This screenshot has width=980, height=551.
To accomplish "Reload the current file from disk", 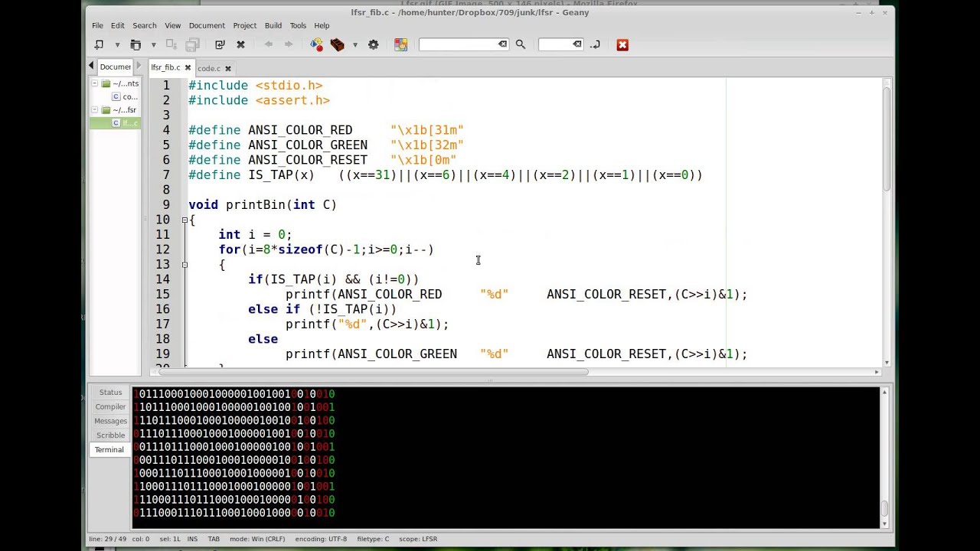I will [x=220, y=44].
